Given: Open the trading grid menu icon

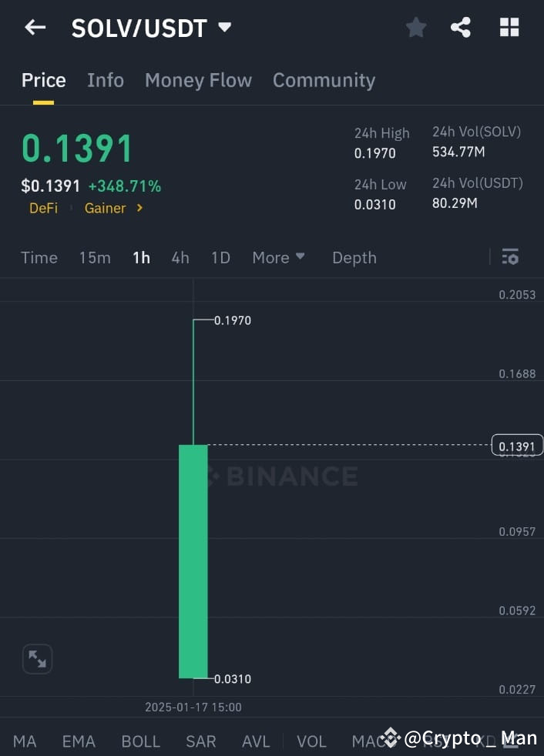Looking at the screenshot, I should (x=509, y=27).
